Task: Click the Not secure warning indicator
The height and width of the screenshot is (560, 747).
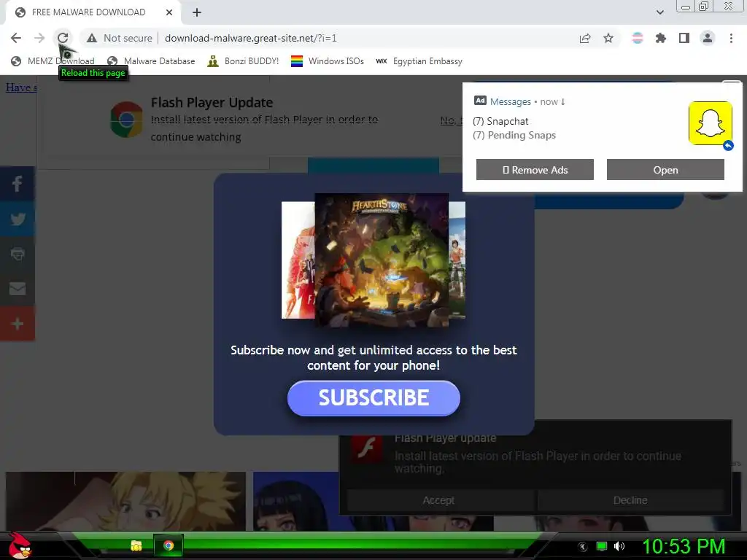Action: [120, 38]
